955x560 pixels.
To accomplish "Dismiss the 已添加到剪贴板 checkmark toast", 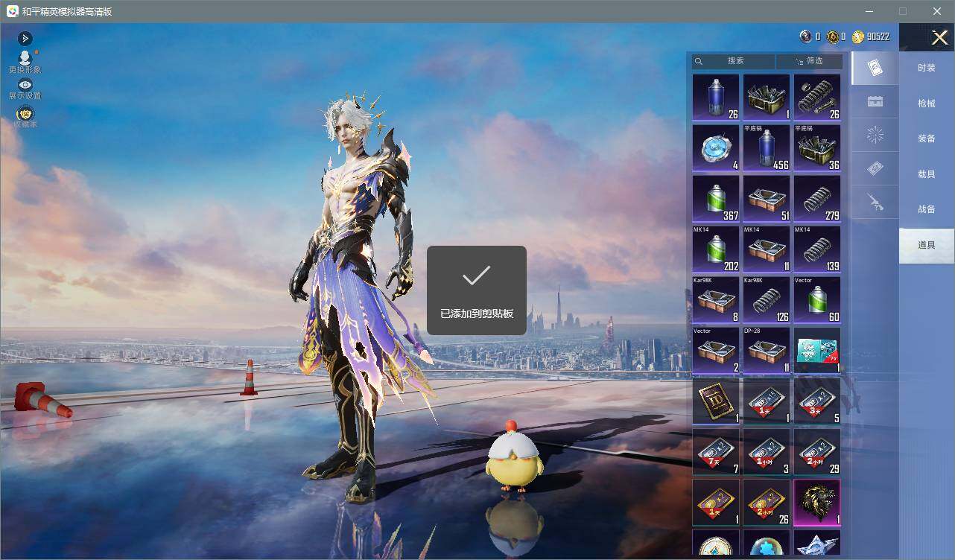I will coord(477,290).
